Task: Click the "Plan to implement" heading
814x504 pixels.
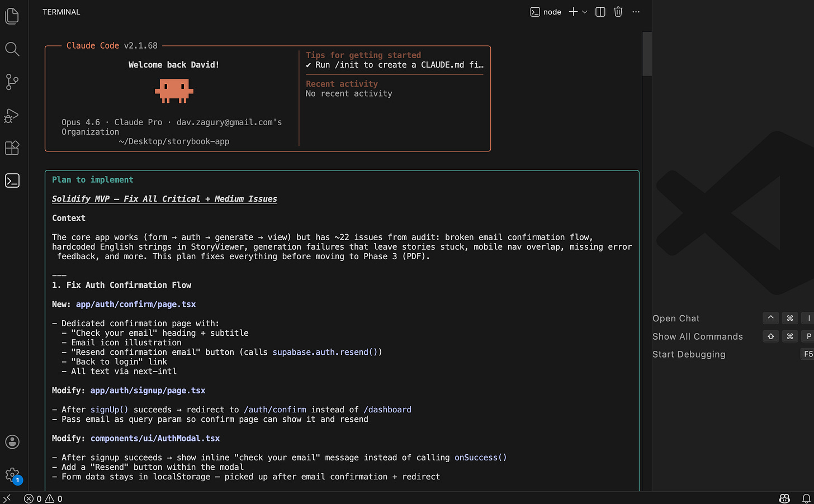Action: (x=93, y=180)
